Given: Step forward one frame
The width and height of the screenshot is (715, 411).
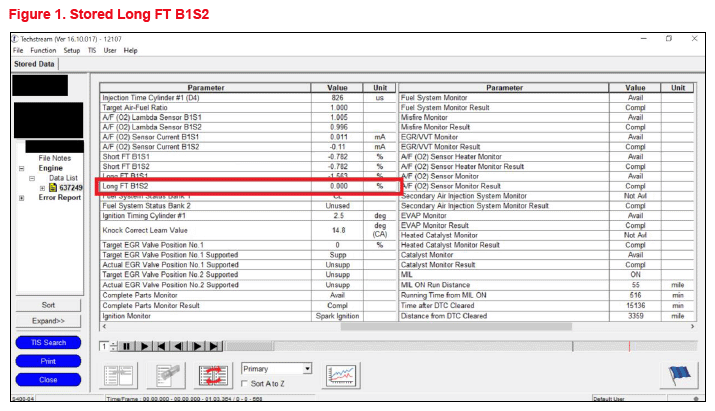Looking at the screenshot, I should 197,346.
